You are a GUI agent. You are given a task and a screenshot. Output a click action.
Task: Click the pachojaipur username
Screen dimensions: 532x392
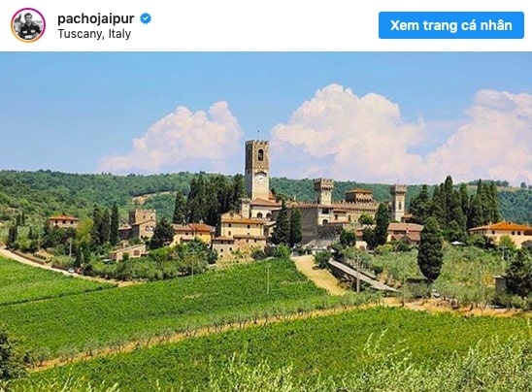(x=96, y=18)
